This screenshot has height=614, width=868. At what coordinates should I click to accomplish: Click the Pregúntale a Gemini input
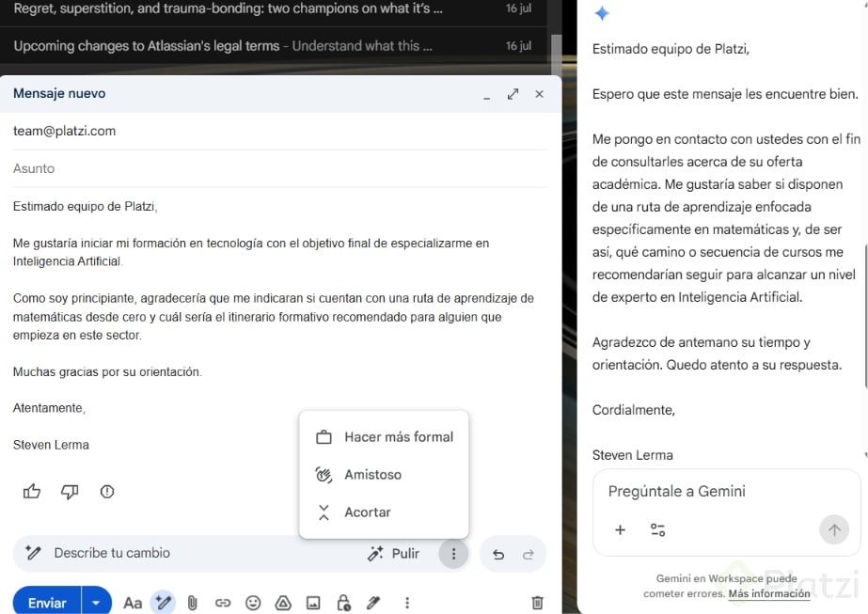676,491
